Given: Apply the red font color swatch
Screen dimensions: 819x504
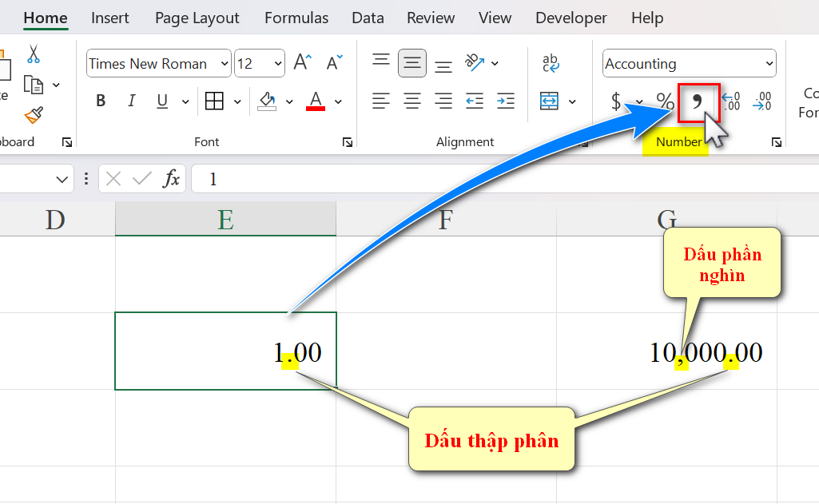Looking at the screenshot, I should click(316, 101).
